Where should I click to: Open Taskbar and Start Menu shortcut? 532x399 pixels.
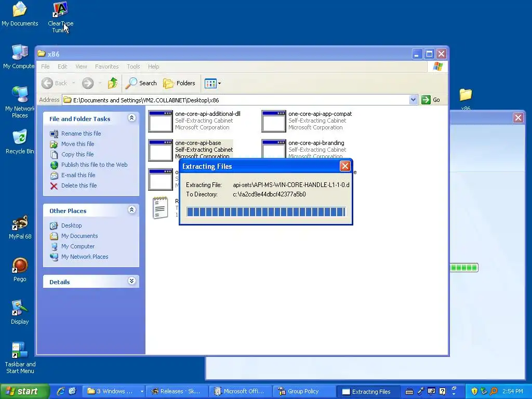point(20,358)
